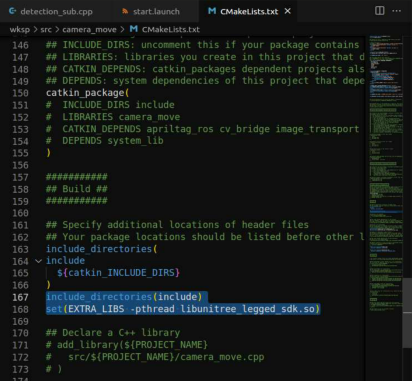Click the C++ file icon on detection_sub.cpp tab
This screenshot has height=381, width=412.
[13, 11]
